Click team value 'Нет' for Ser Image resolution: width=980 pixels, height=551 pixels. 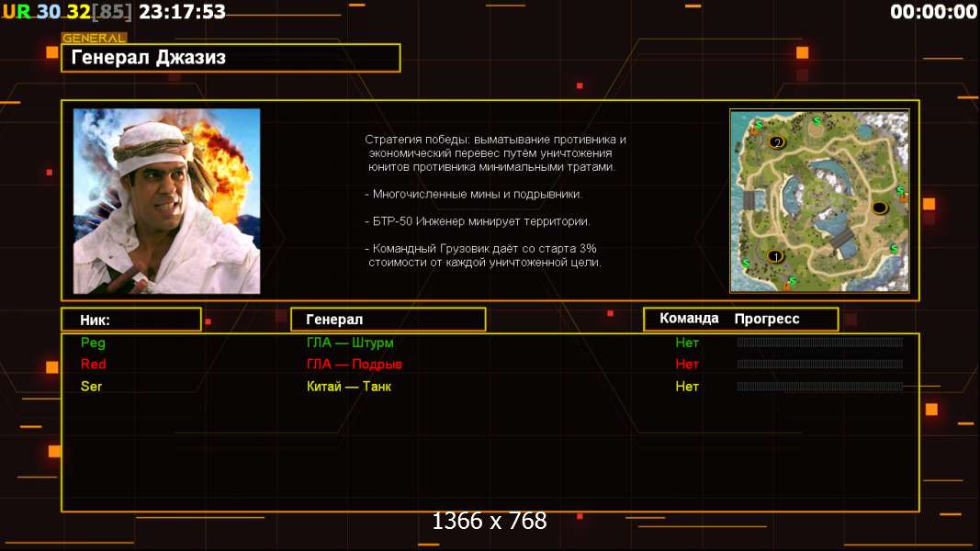point(687,387)
